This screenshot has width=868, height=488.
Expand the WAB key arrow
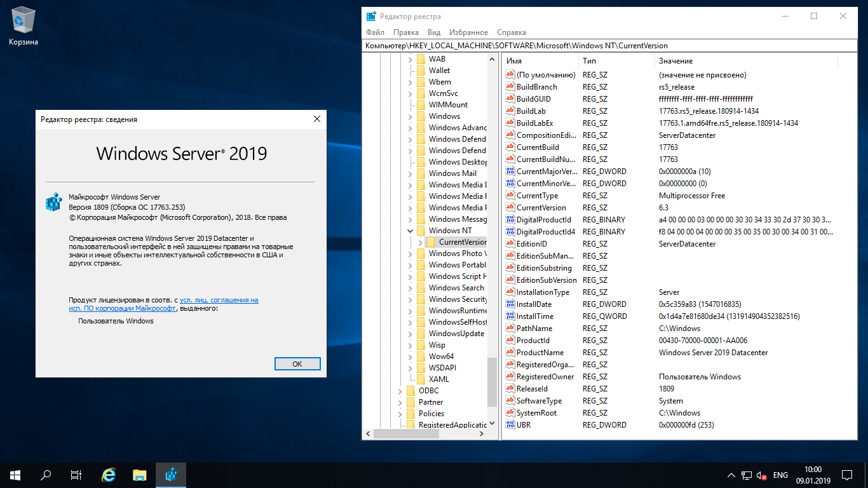[x=410, y=59]
